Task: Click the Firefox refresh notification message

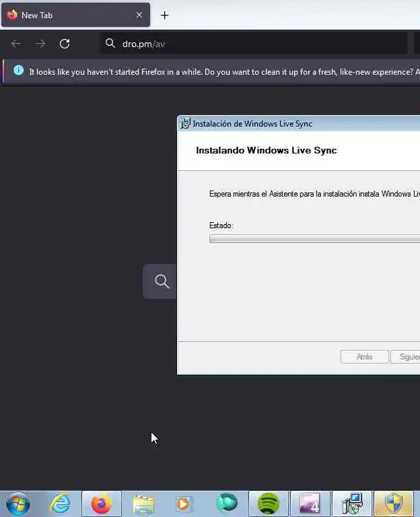Action: coord(224,72)
